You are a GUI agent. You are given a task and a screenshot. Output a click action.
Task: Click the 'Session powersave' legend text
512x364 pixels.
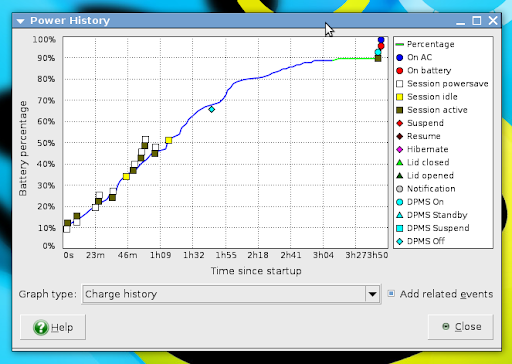click(448, 84)
